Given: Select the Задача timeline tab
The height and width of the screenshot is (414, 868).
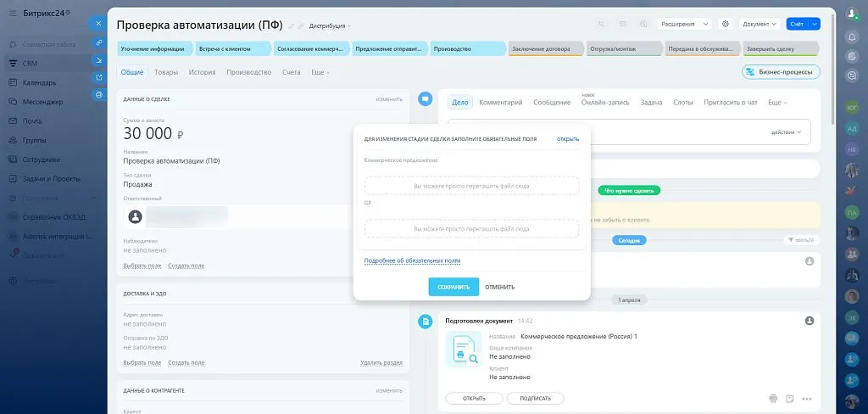Looking at the screenshot, I should pos(651,103).
